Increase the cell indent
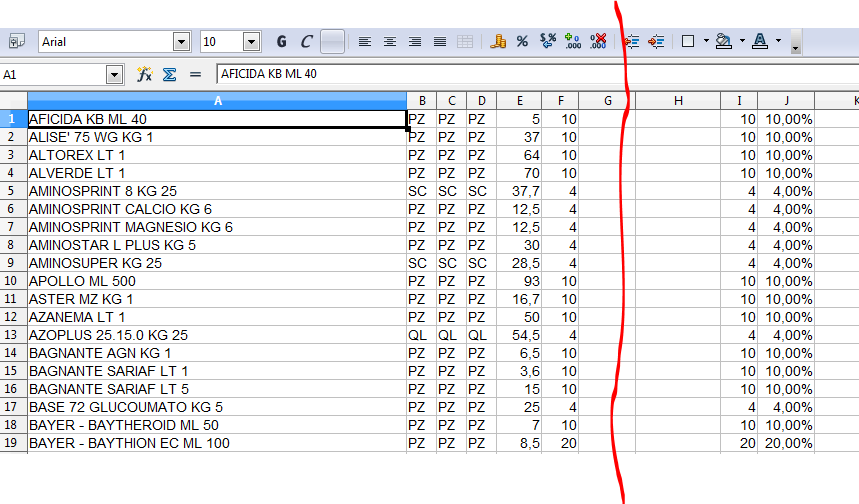Image resolution: width=859 pixels, height=504 pixels. click(656, 42)
